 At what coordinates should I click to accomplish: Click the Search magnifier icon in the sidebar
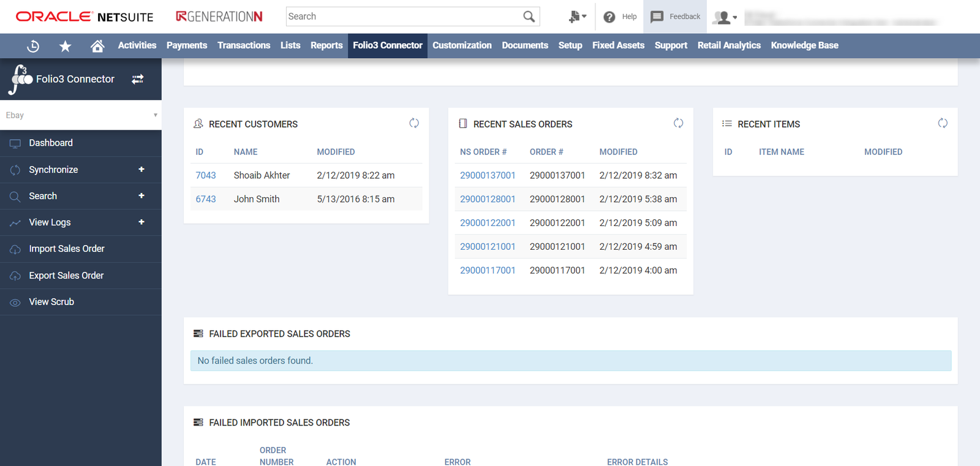pos(15,196)
